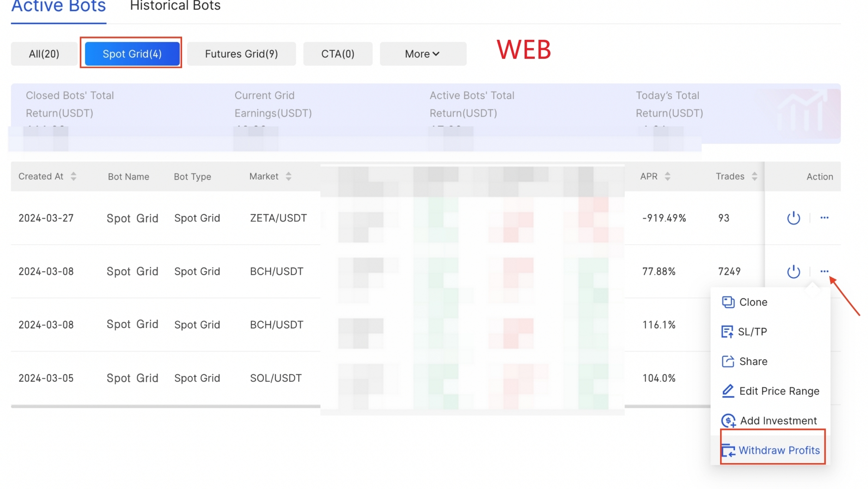Toggle sort on Market column

click(288, 176)
